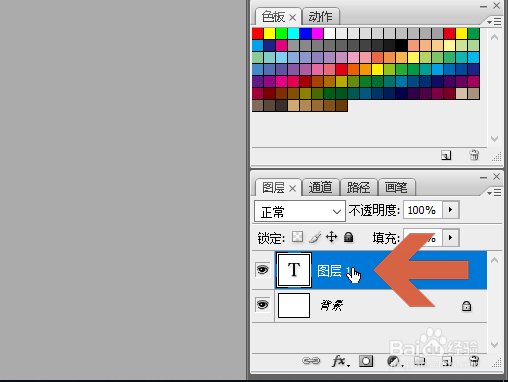Delete swatch trash icon in Swatches panel
Viewport: 508px width, 382px height.
(x=474, y=155)
